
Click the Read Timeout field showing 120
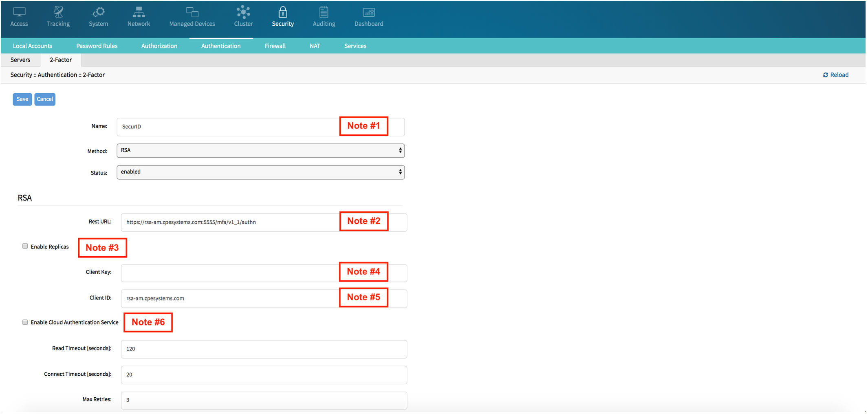click(264, 349)
